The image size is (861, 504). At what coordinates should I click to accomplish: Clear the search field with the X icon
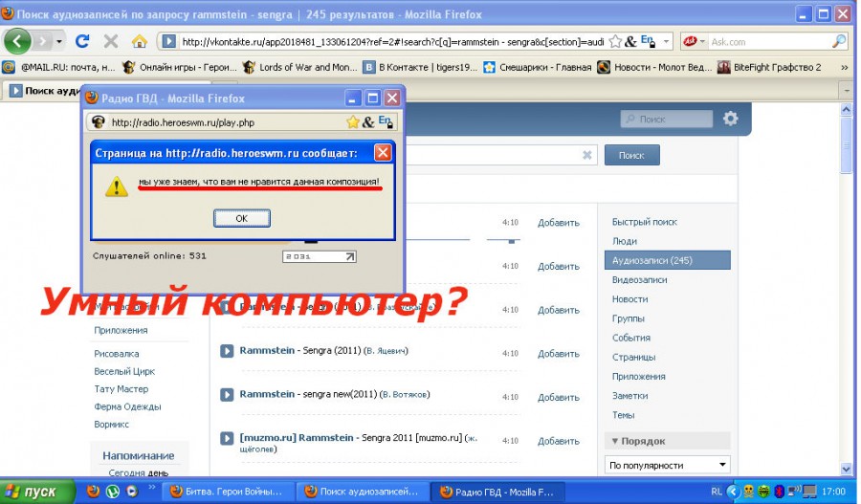pos(587,155)
